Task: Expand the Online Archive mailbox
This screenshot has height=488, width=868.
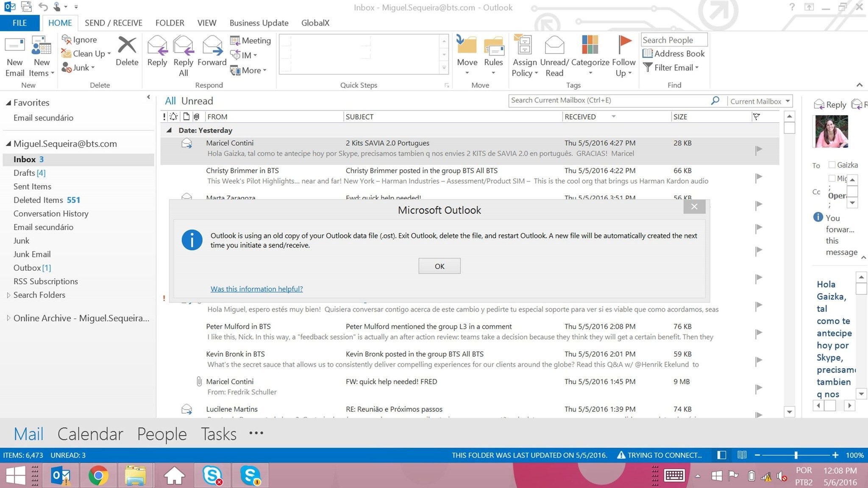Action: coord(8,318)
